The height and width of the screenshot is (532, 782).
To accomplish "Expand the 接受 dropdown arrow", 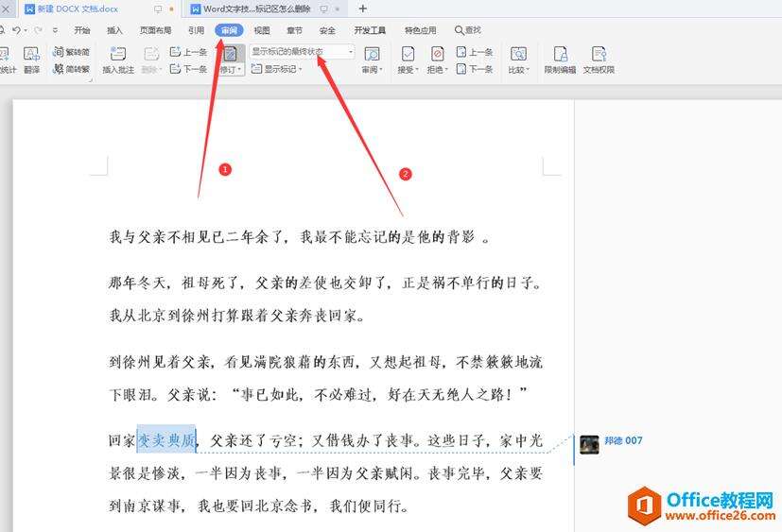I will (416, 70).
